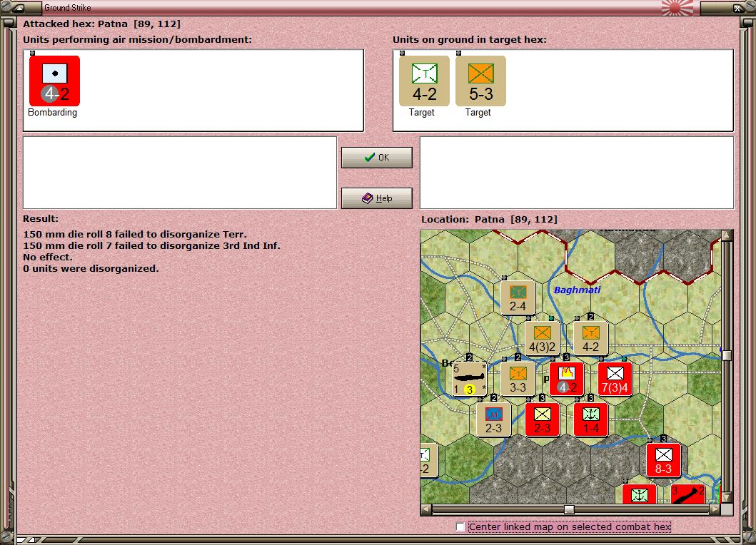Click the Japanese rising sun flag icon
The height and width of the screenshot is (545, 756).
(677, 8)
